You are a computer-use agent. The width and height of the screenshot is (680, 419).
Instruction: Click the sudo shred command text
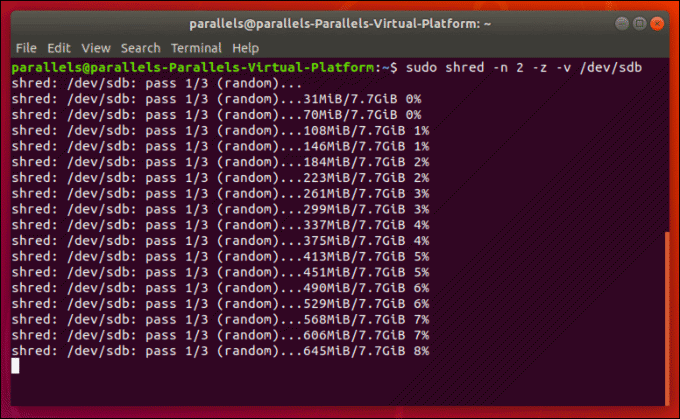pyautogui.click(x=524, y=68)
